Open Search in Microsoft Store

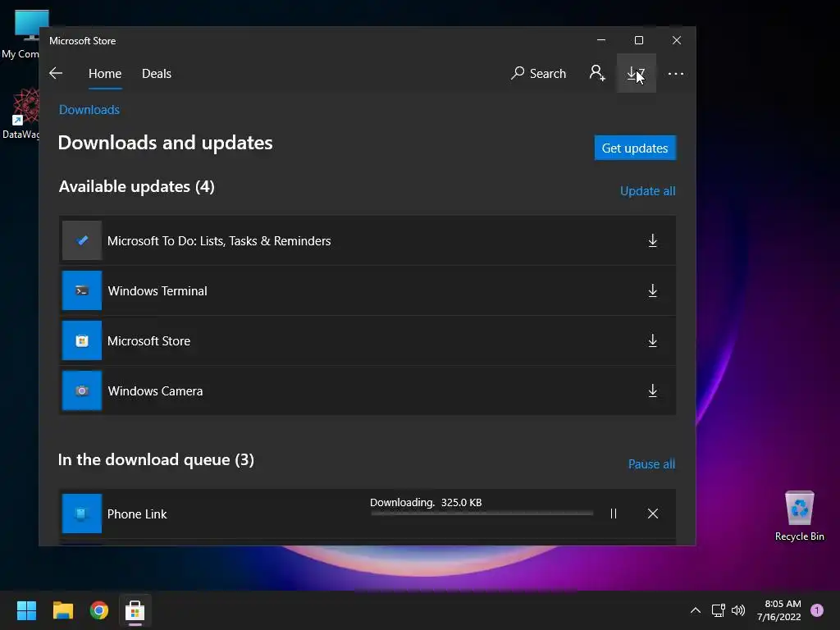(x=539, y=73)
